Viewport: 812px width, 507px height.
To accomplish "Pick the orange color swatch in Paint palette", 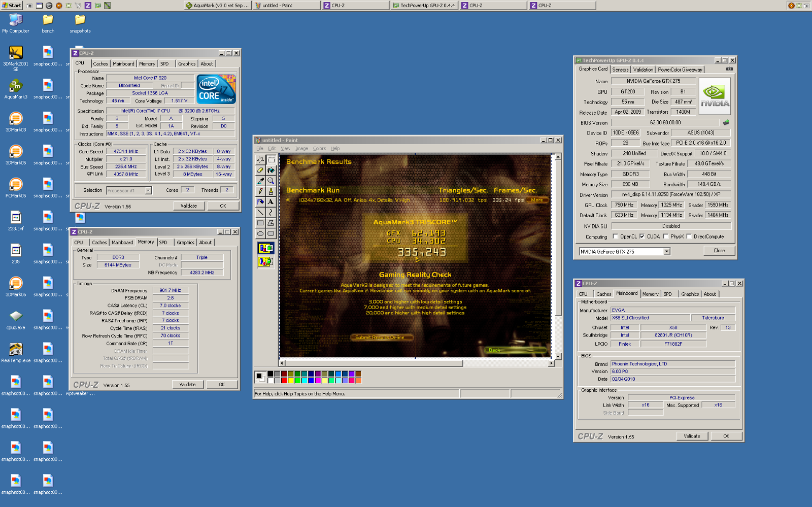I will 358,381.
